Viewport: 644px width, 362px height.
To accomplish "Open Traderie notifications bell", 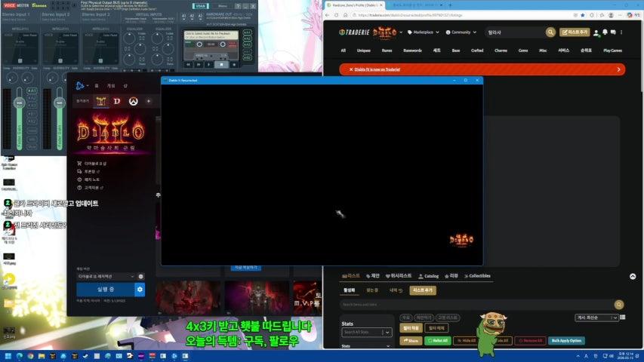I will click(605, 32).
